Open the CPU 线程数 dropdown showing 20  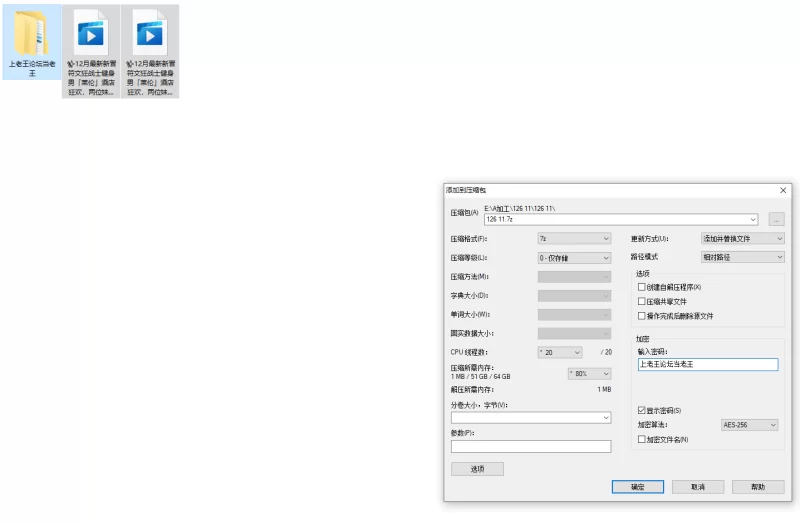click(x=560, y=353)
